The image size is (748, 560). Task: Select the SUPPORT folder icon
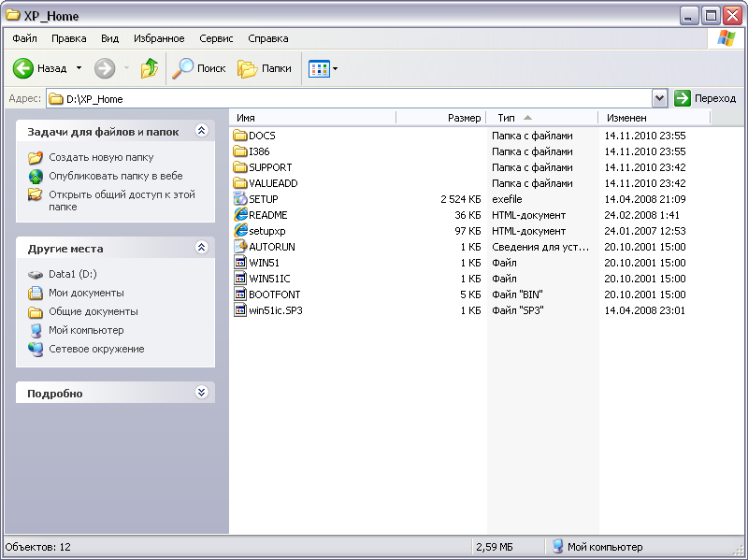coord(240,167)
